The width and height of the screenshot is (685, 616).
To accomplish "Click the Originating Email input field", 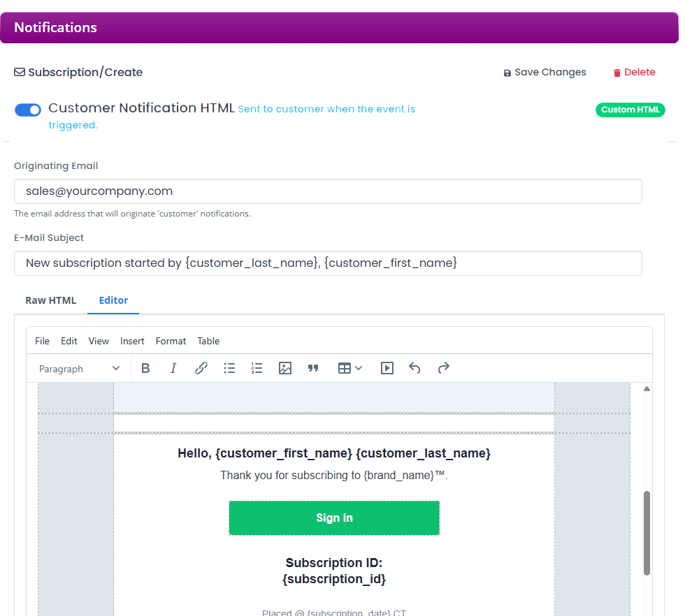I will [328, 191].
